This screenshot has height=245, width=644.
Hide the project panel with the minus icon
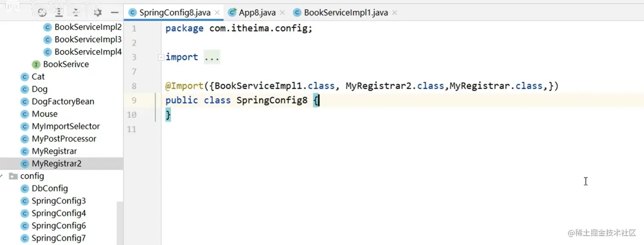(x=114, y=12)
